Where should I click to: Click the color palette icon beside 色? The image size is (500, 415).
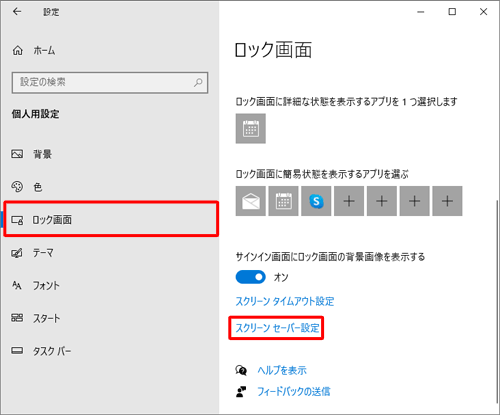click(17, 187)
